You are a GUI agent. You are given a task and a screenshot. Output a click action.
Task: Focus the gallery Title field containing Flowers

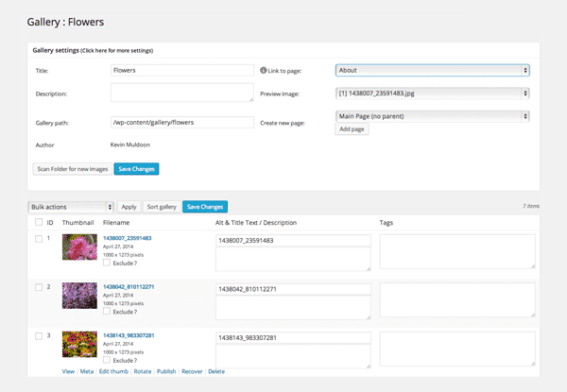click(182, 71)
